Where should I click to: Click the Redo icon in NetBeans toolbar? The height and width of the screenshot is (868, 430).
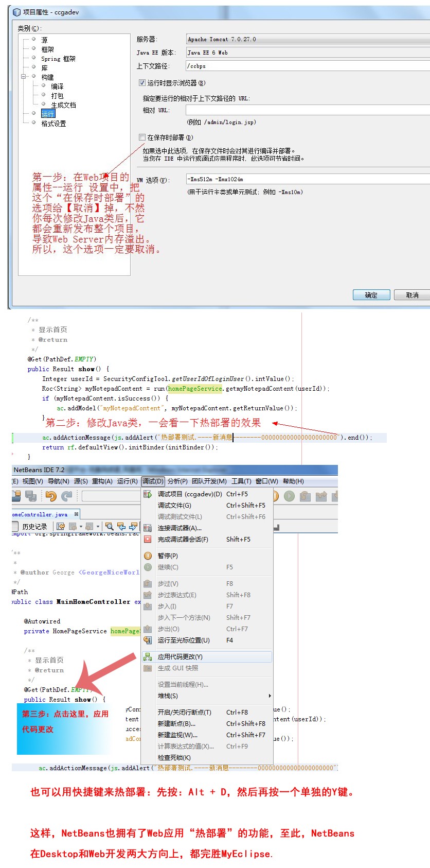coord(67,496)
